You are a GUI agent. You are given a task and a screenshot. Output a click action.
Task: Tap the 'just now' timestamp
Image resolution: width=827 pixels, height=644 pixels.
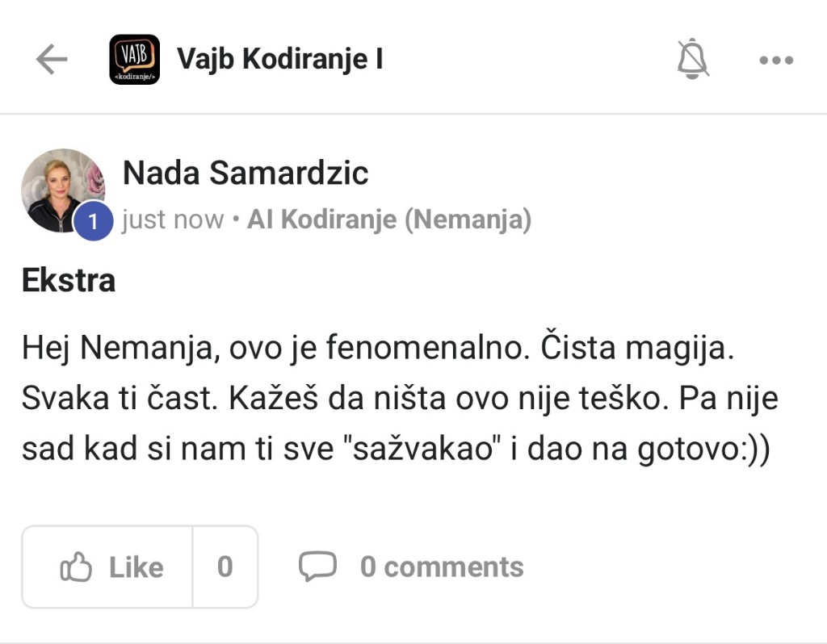tap(171, 218)
